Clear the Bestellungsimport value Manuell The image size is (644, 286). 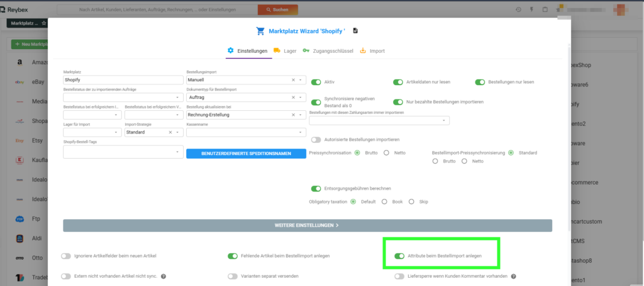293,80
